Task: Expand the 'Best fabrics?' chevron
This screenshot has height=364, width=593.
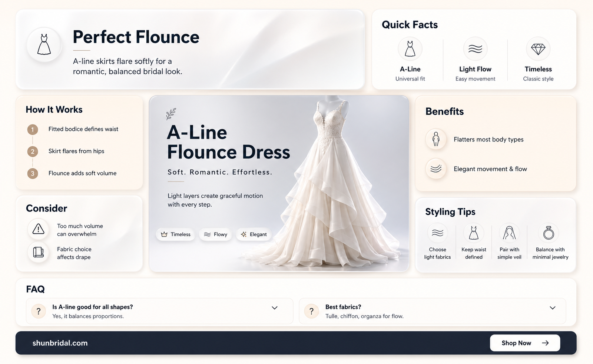Action: tap(553, 308)
